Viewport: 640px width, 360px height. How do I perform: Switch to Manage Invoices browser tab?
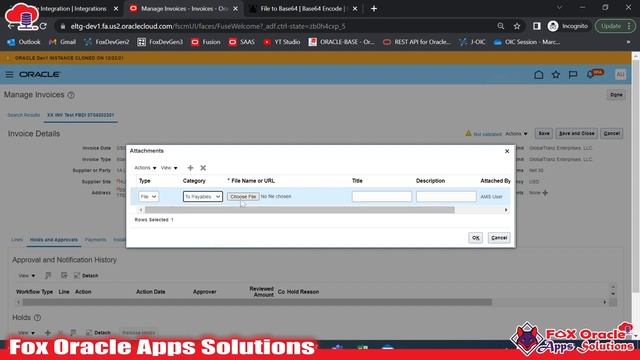pyautogui.click(x=184, y=9)
